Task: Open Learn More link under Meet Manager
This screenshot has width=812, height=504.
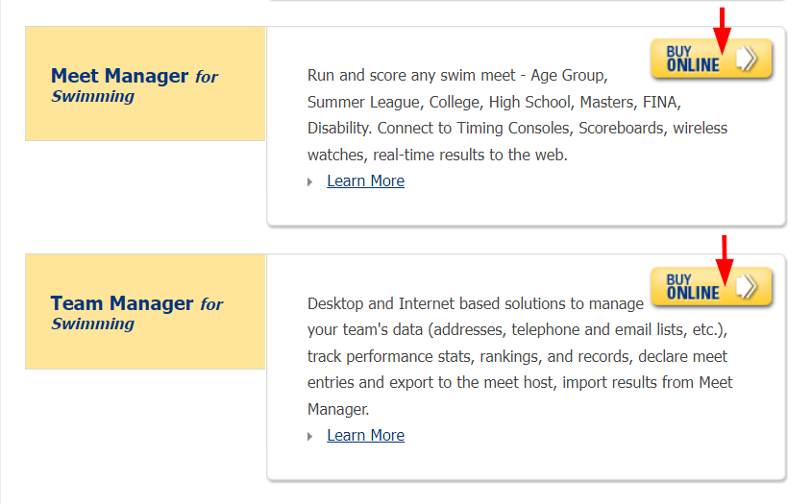Action: (x=365, y=181)
